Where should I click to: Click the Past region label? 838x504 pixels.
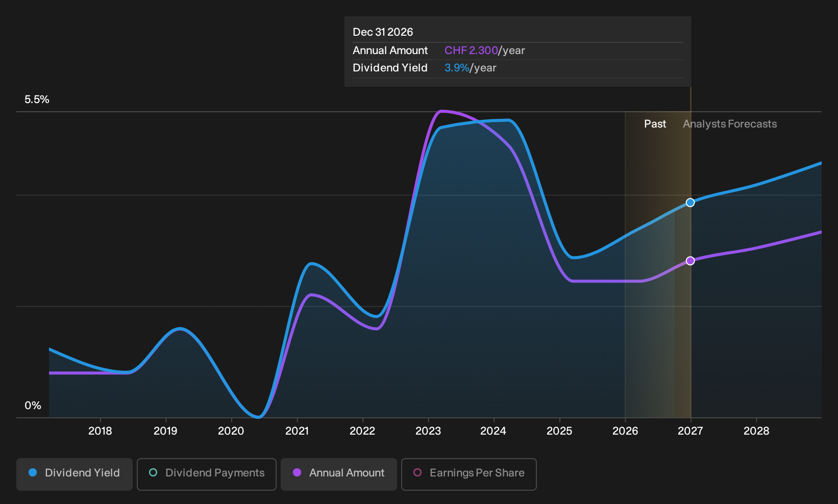(655, 124)
